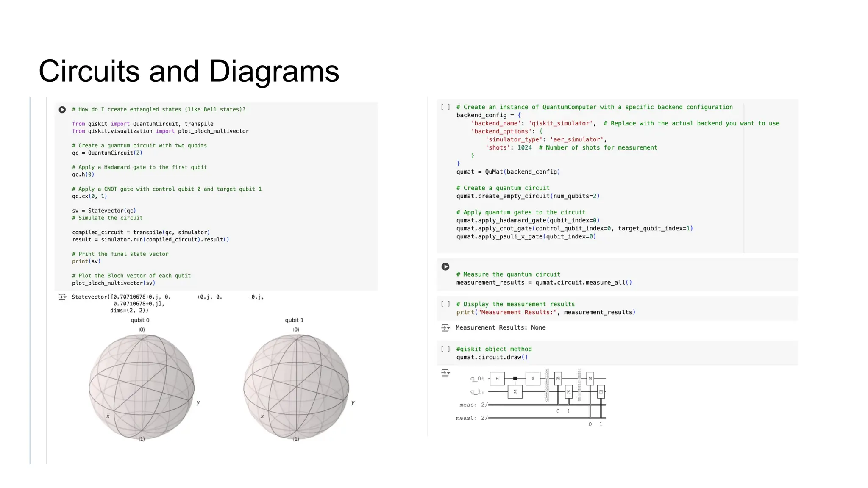Click the qumat.apply_hadamard_gate line
The height and width of the screenshot is (488, 868).
click(x=528, y=220)
